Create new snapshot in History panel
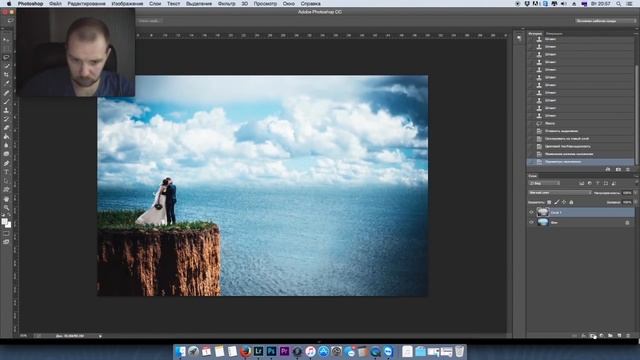Viewport: 640px width, 360px height. pyautogui.click(x=618, y=169)
